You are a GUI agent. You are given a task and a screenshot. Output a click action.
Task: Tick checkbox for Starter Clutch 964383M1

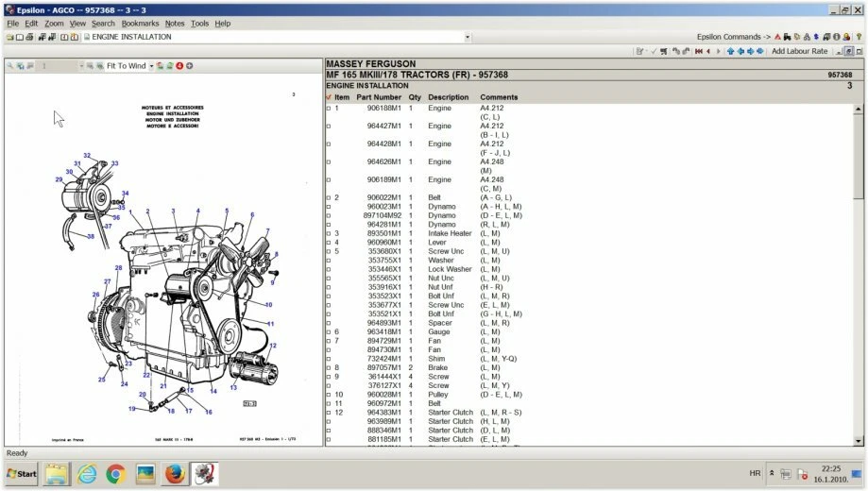pyautogui.click(x=329, y=413)
